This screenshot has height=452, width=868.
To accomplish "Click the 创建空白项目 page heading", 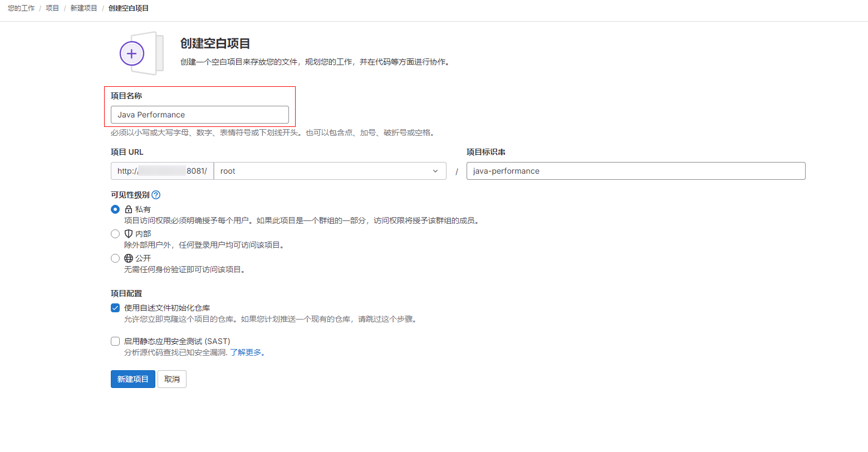I will pyautogui.click(x=215, y=43).
